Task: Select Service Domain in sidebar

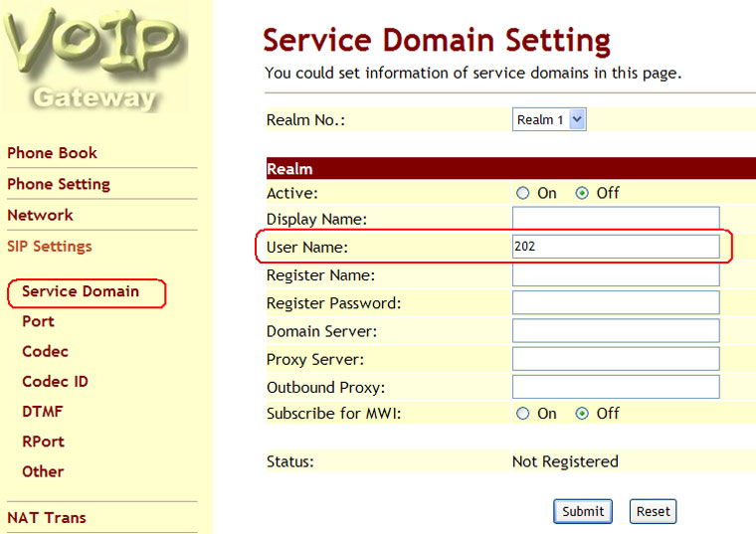Action: [81, 291]
